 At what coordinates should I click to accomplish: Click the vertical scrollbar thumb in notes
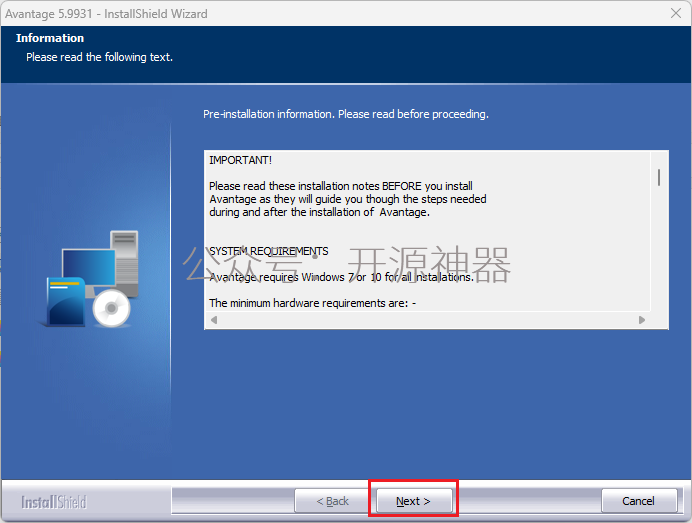pos(659,177)
